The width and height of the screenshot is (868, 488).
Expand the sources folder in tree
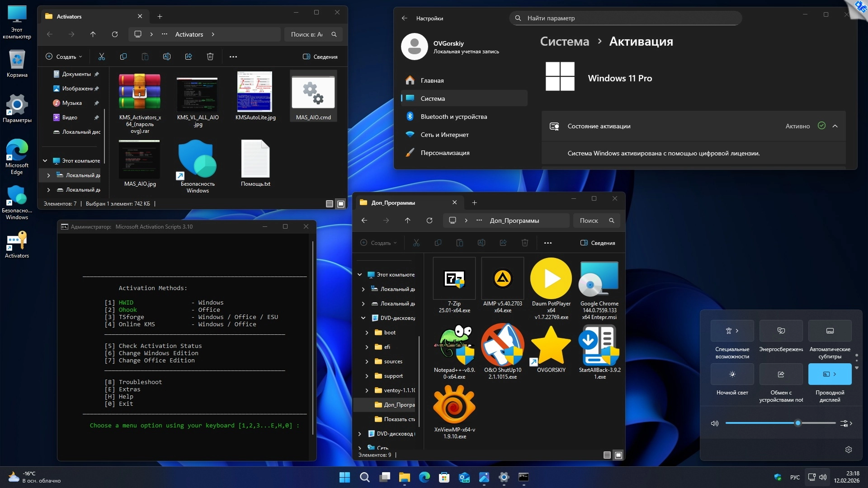(x=367, y=361)
